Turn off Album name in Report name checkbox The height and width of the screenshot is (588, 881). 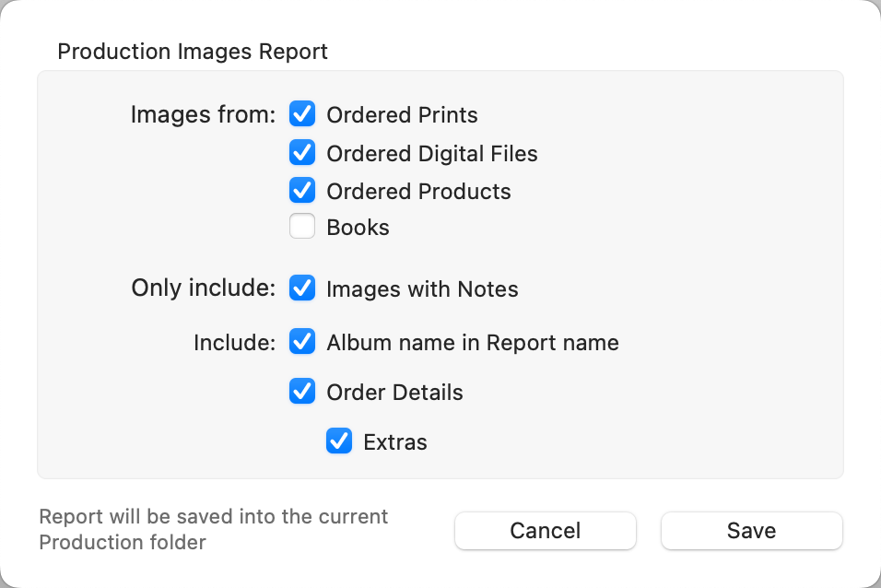click(302, 342)
